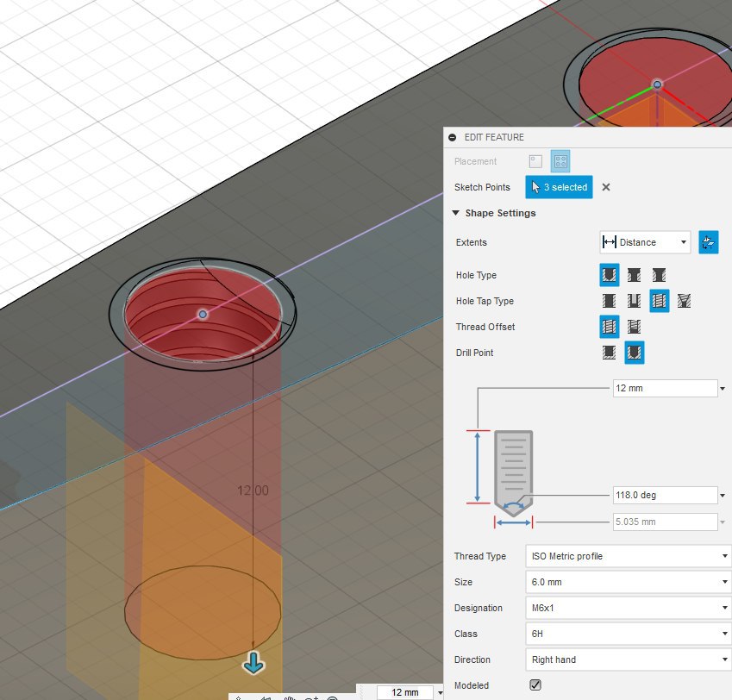Toggle the Modeled checkbox

535,685
